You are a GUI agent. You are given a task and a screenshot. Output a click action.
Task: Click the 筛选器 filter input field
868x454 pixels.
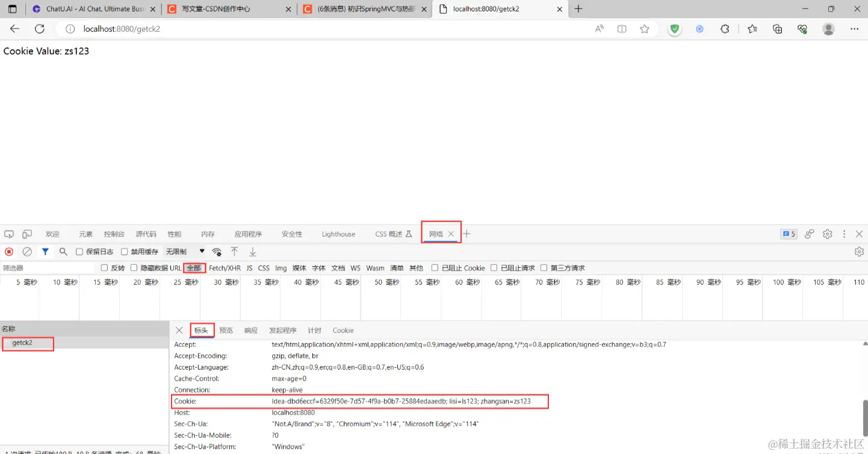pyautogui.click(x=48, y=268)
